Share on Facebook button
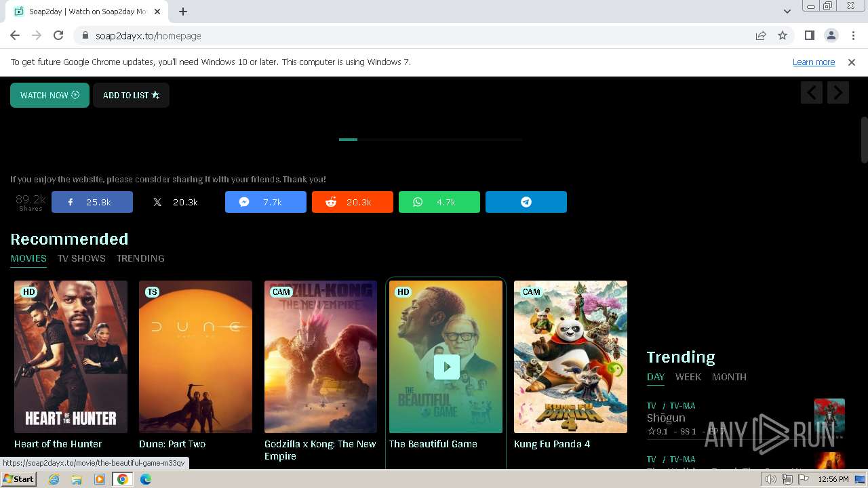Viewport: 868px width, 488px height. pos(92,202)
